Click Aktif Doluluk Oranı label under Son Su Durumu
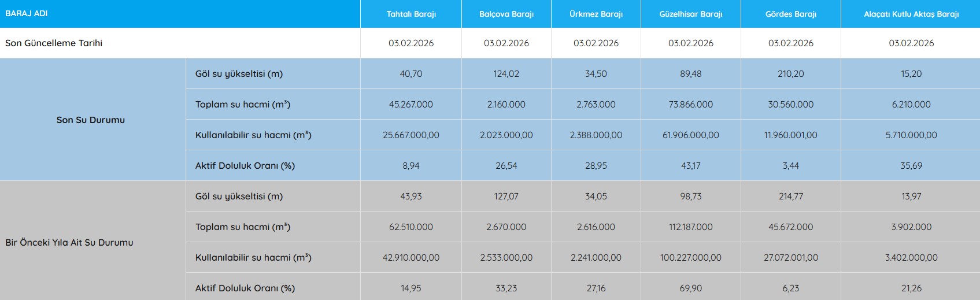980x300 pixels. 245,166
